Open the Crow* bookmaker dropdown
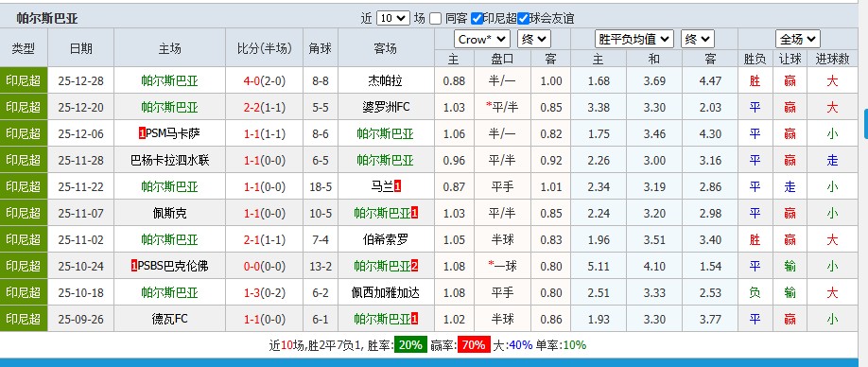 pyautogui.click(x=481, y=40)
